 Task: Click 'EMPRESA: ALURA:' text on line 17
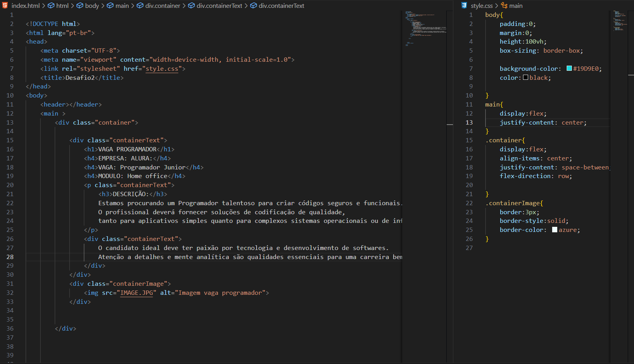point(125,158)
